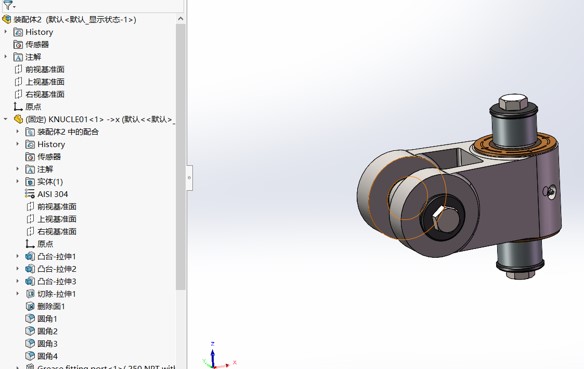Expand the History node inside KNUCLE01
The image size is (584, 369).
pyautogui.click(x=18, y=144)
